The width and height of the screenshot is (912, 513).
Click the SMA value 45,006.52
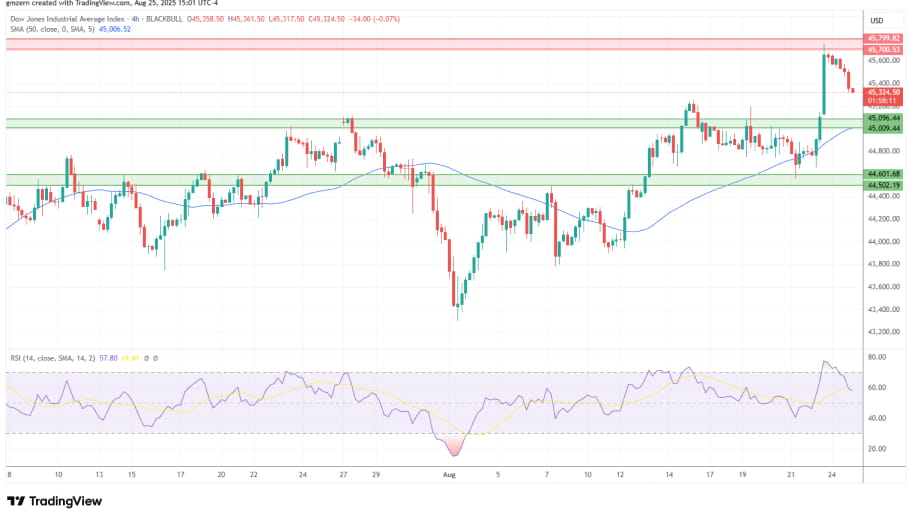point(115,29)
